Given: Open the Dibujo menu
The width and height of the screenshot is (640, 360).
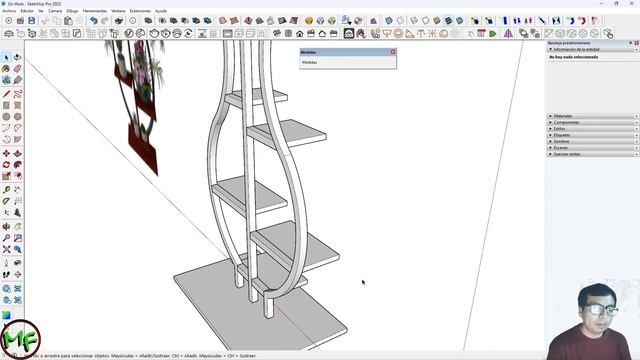Looking at the screenshot, I should (72, 11).
